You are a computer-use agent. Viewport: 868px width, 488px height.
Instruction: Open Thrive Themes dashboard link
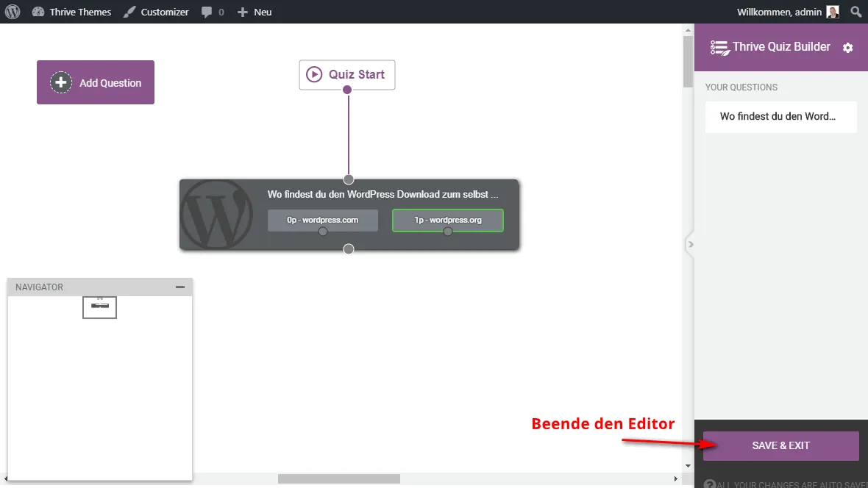[x=71, y=12]
